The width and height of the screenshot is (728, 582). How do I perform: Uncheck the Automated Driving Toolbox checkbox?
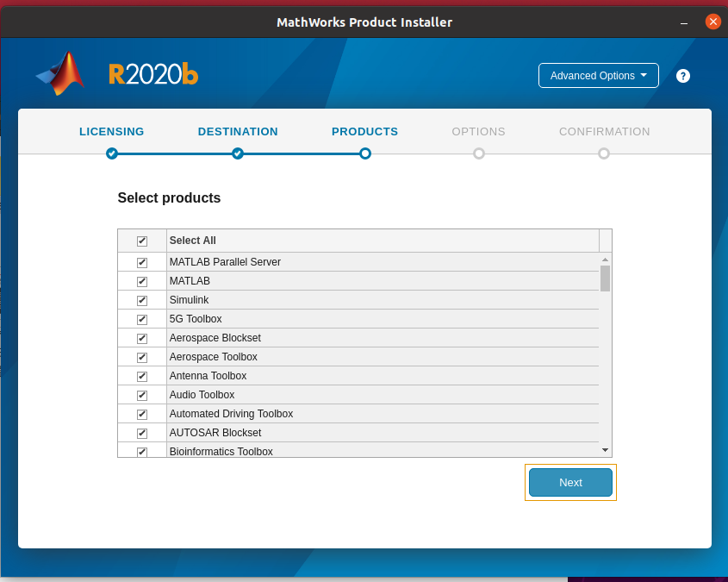tap(142, 415)
